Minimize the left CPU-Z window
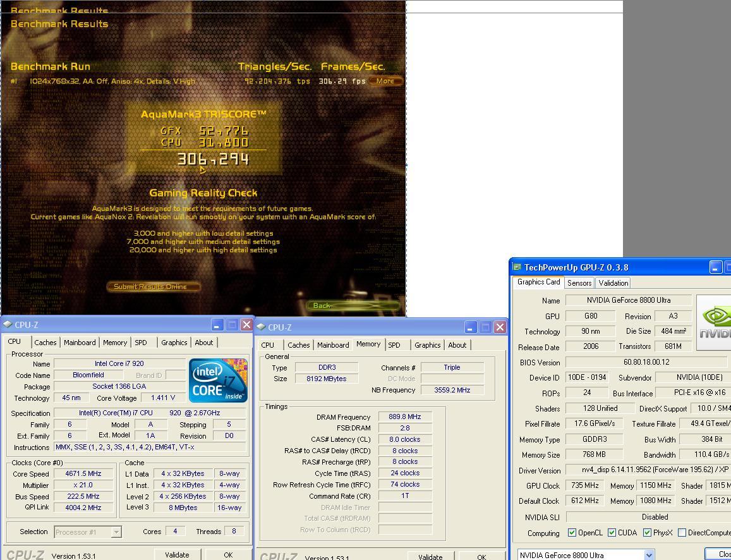731x560 pixels. (x=217, y=324)
